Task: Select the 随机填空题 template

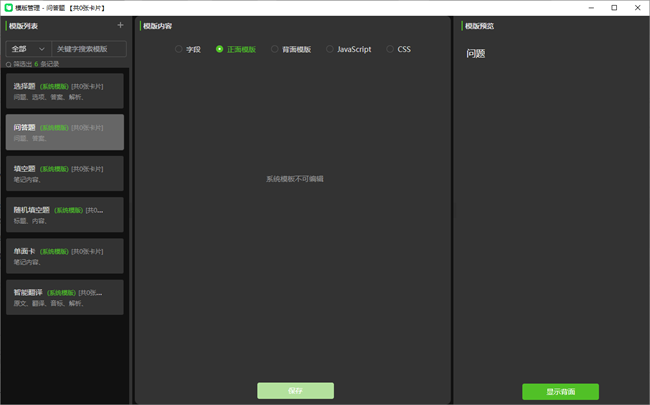Action: [x=64, y=215]
